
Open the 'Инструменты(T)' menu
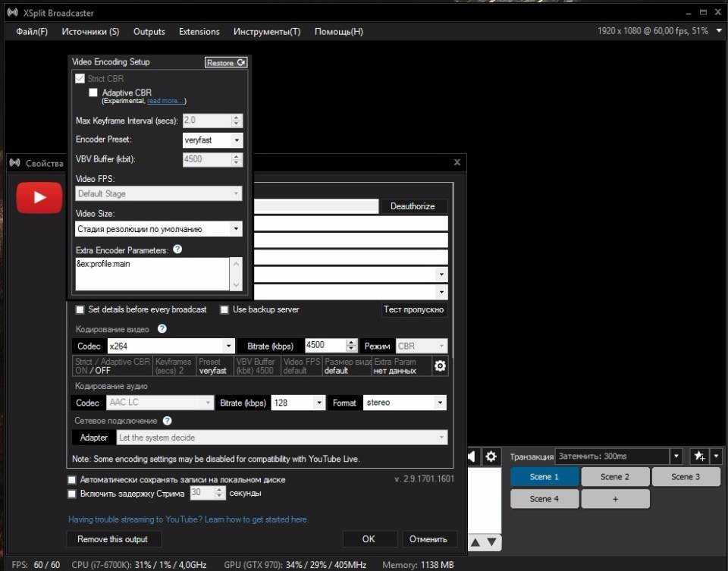point(267,32)
